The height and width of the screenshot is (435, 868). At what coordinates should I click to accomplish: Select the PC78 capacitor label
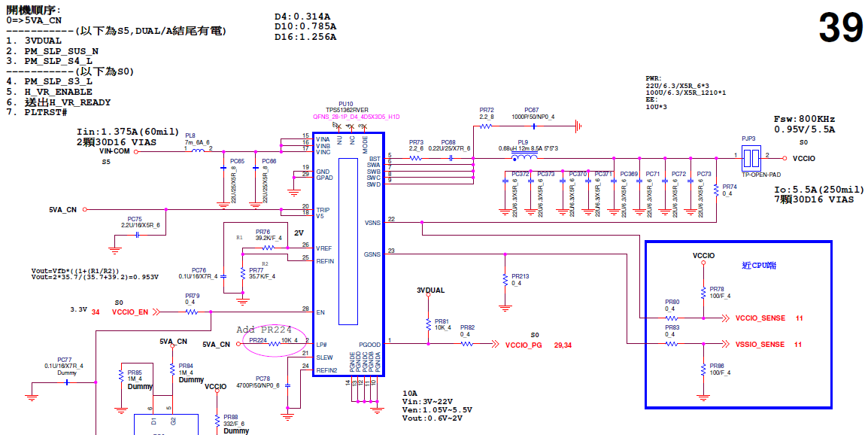263,379
